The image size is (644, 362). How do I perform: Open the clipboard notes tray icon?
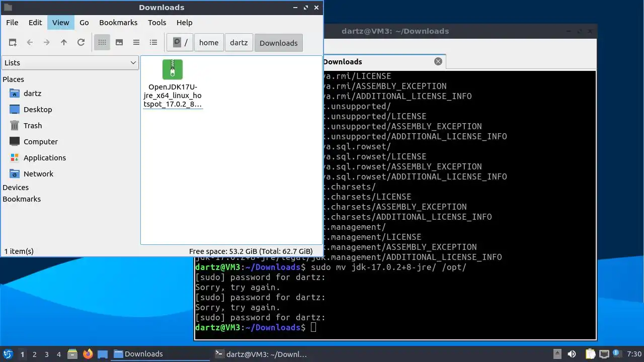coord(590,354)
